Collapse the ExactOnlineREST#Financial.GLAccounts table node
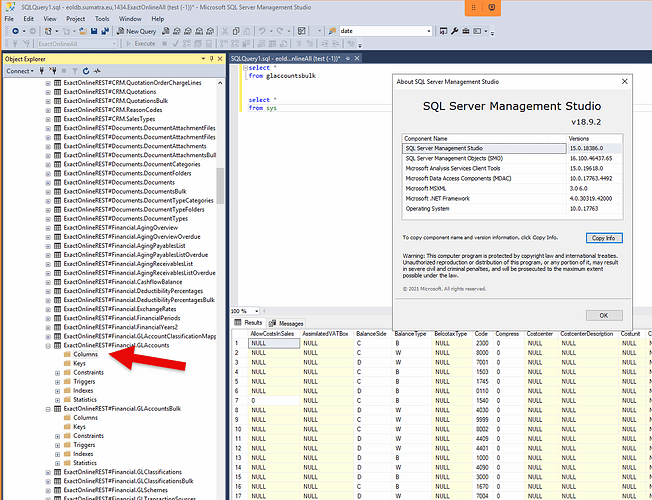 tap(48, 346)
